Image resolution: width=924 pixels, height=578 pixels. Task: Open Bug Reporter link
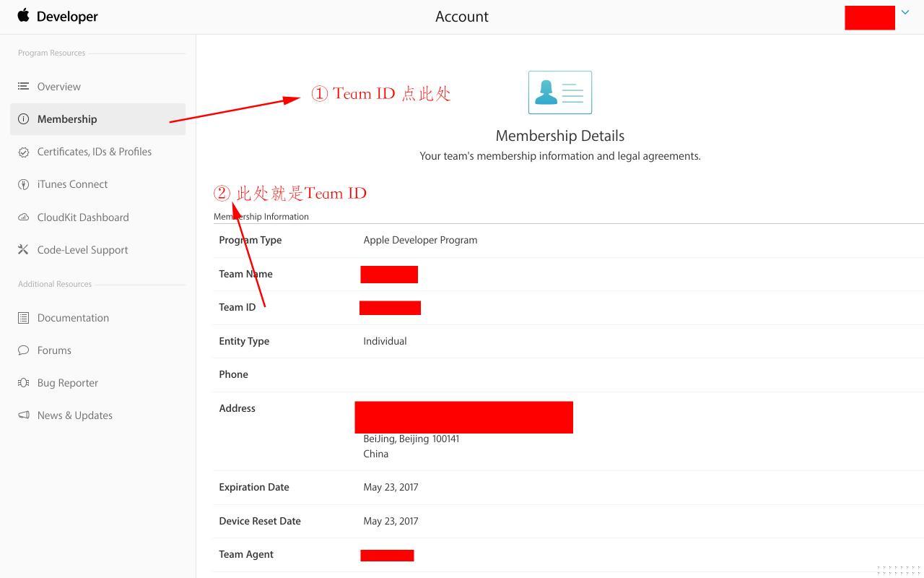[x=68, y=383]
